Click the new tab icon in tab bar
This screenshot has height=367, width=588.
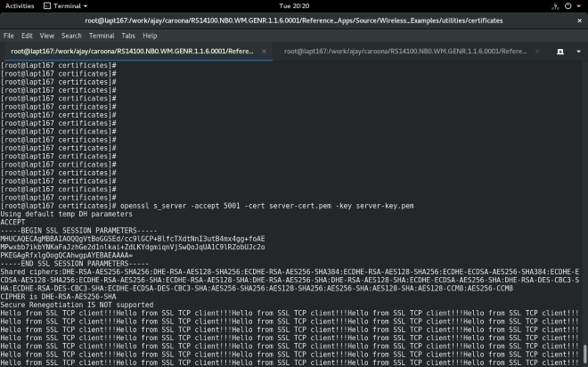pyautogui.click(x=560, y=52)
